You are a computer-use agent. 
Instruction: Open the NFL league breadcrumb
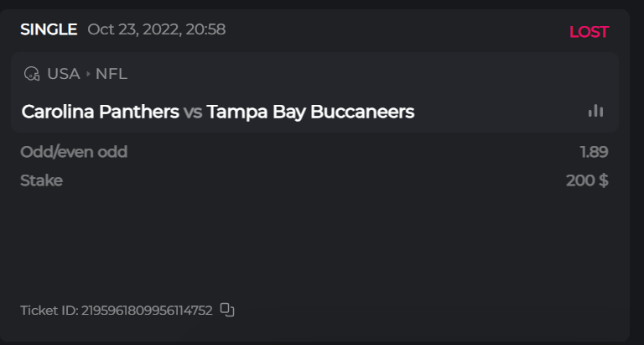click(112, 74)
